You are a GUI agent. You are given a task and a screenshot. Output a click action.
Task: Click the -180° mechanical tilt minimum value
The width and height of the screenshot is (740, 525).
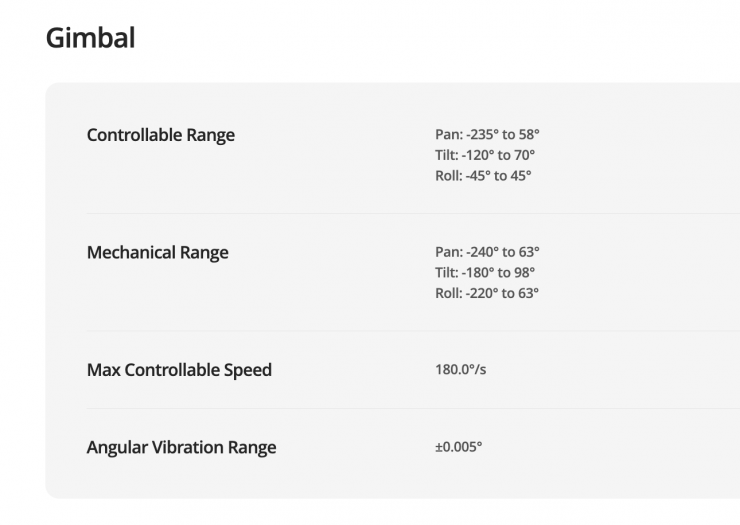click(481, 273)
